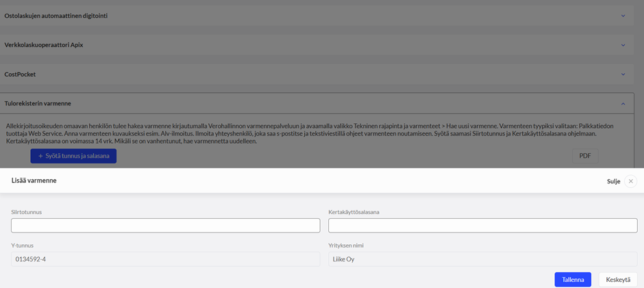Close the Lisää varmenne dialog with X icon
This screenshot has width=644, height=288.
point(630,181)
